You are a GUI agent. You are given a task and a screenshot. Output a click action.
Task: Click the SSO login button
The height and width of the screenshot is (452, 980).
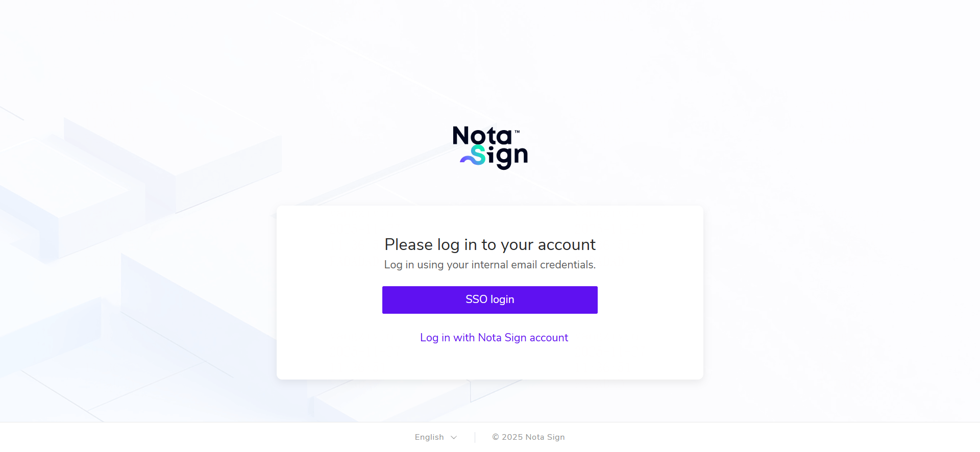click(490, 300)
